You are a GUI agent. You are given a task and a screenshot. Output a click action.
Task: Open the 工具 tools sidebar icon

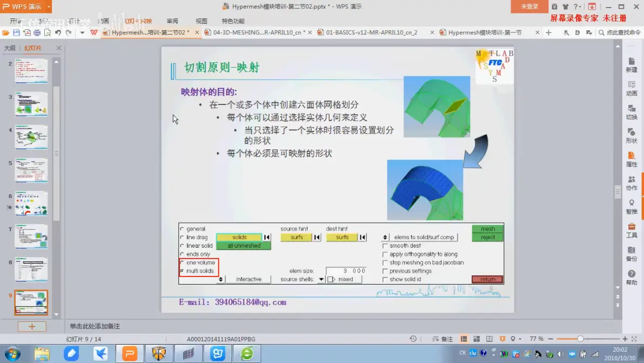point(631,230)
